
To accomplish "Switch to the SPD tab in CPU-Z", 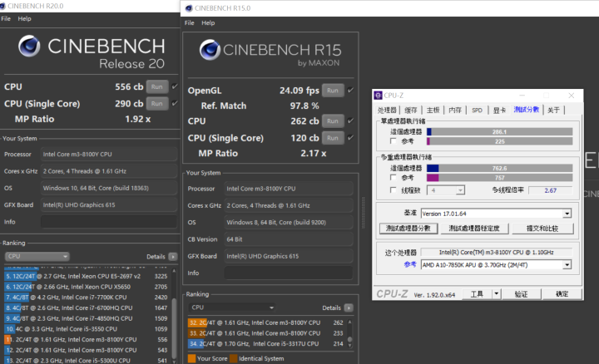I will pos(477,111).
